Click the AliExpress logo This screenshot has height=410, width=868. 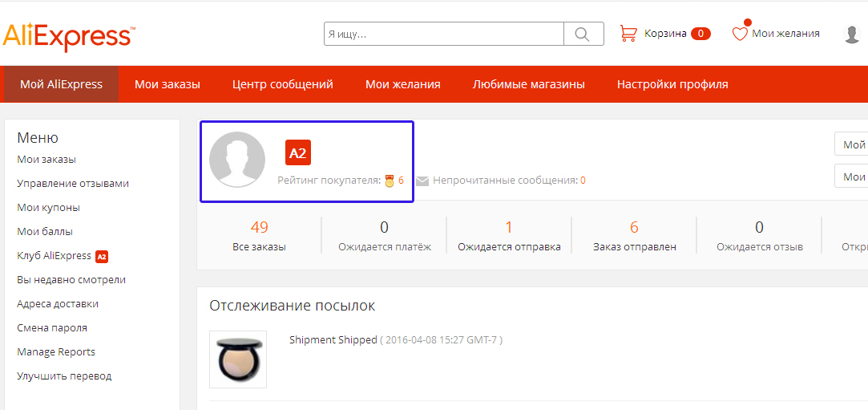[x=67, y=37]
